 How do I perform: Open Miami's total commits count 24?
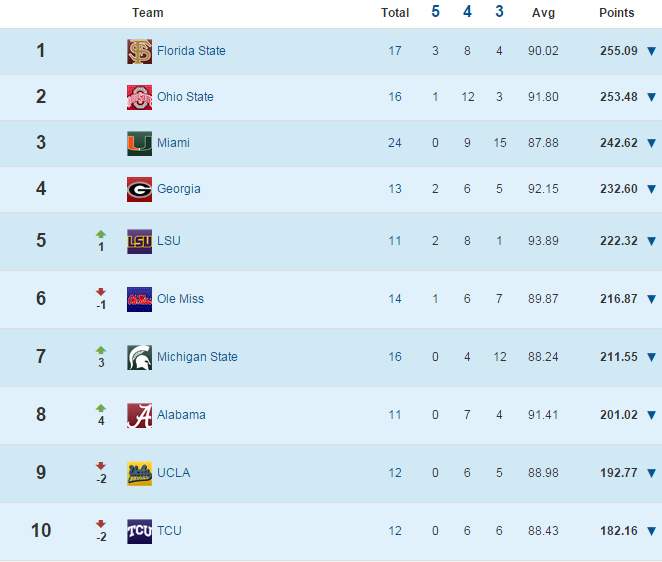[395, 143]
